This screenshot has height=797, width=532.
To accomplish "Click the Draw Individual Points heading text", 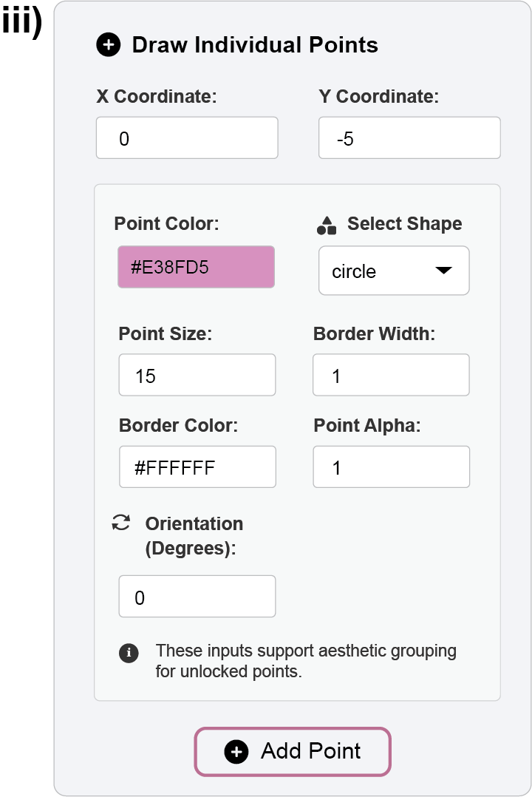I will [x=255, y=45].
